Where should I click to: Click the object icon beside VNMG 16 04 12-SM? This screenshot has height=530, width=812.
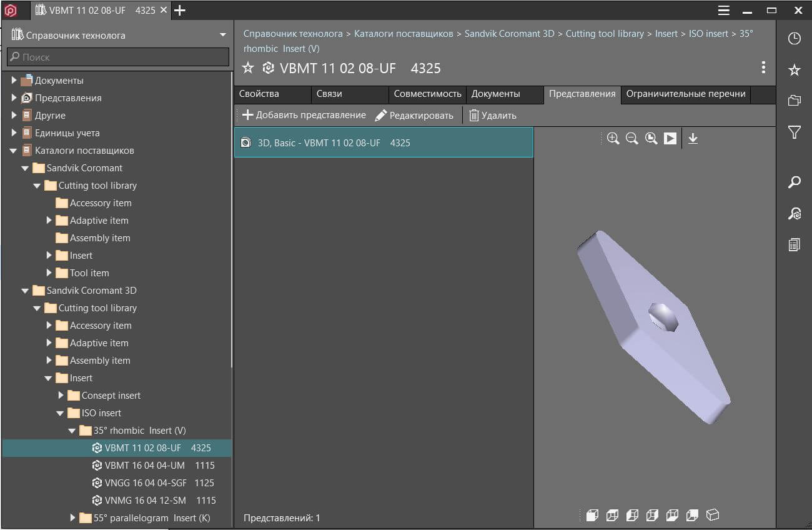point(97,501)
